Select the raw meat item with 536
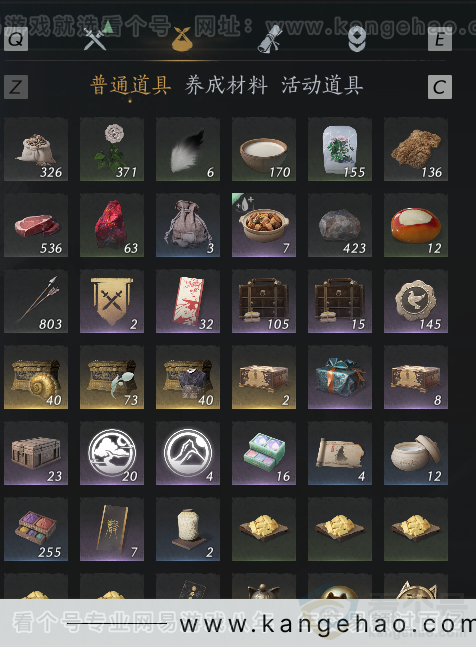The height and width of the screenshot is (648, 476). (x=36, y=225)
